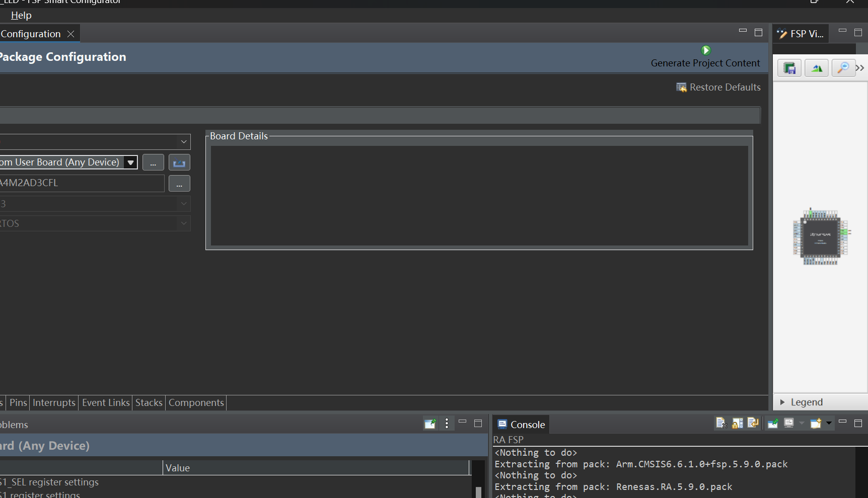The height and width of the screenshot is (498, 868).
Task: Open the Display Selected Console dropdown arrow
Action: tap(802, 424)
